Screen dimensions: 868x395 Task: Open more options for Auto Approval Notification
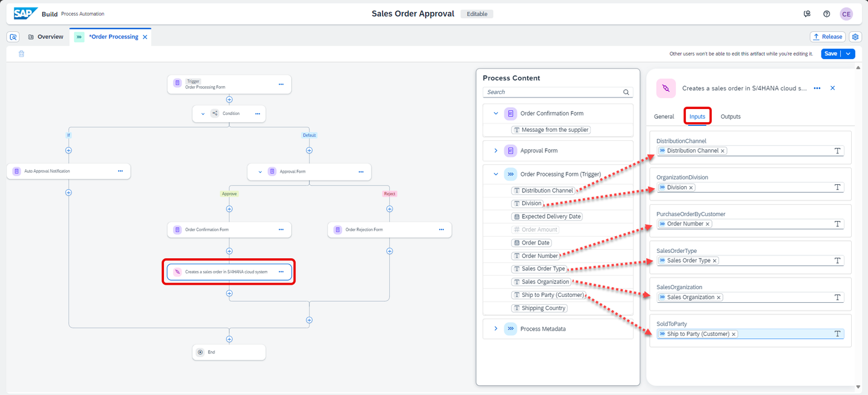coord(120,171)
